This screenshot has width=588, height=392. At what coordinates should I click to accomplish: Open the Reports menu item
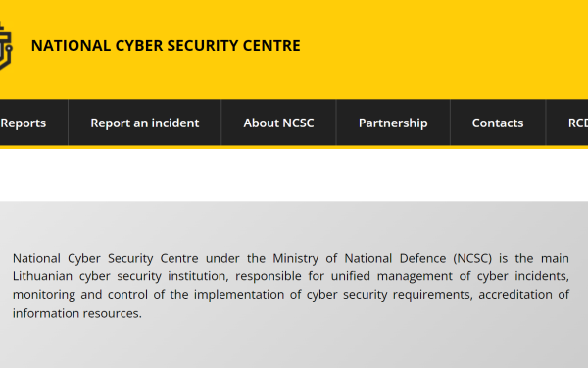point(24,123)
